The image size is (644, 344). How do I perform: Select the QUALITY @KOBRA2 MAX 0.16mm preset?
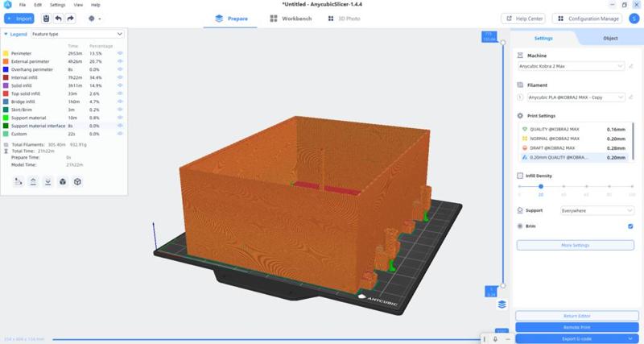[x=574, y=129]
